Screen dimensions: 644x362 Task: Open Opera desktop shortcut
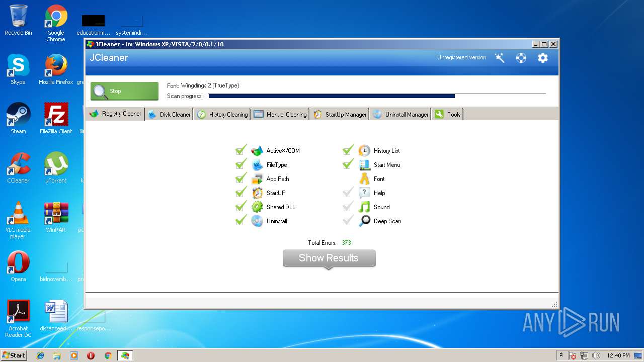18,266
